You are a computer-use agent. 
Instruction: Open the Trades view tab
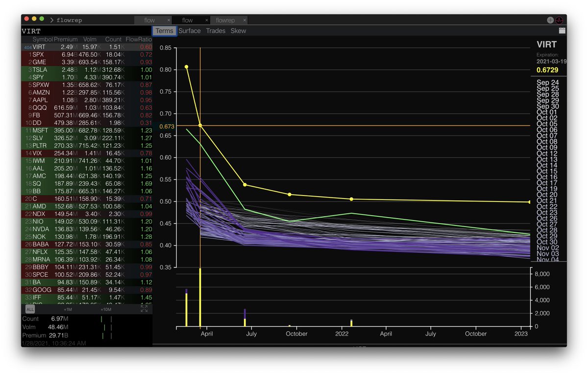coord(216,30)
